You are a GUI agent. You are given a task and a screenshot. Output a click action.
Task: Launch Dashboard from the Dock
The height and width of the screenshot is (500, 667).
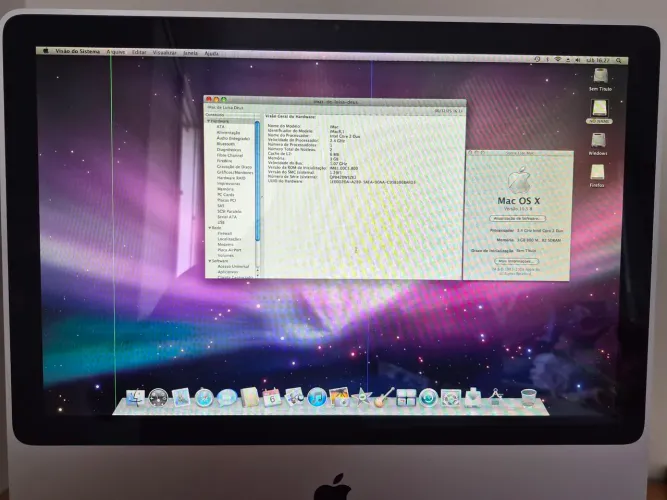tap(158, 398)
